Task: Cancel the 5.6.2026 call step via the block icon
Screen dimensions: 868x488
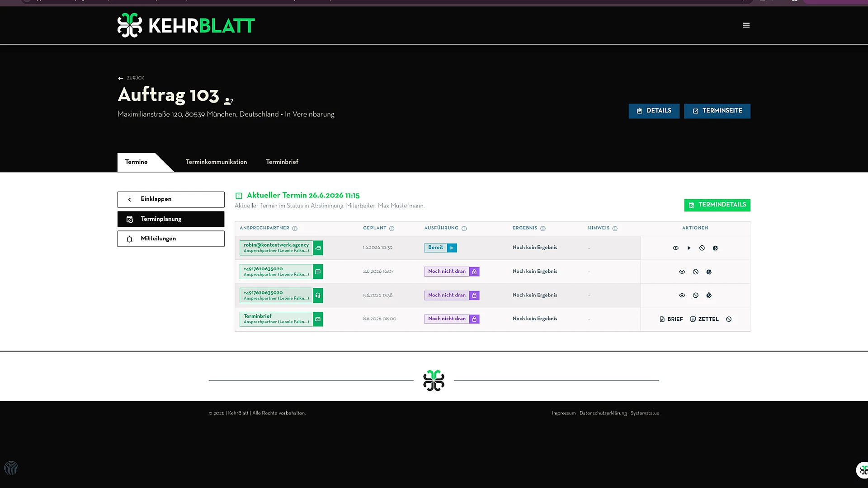Action: (696, 296)
